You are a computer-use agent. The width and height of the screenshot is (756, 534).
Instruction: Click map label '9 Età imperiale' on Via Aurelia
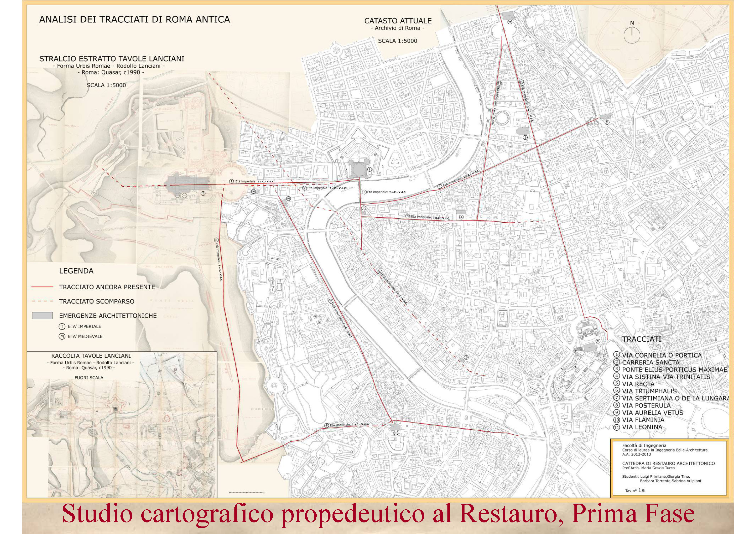point(347,425)
